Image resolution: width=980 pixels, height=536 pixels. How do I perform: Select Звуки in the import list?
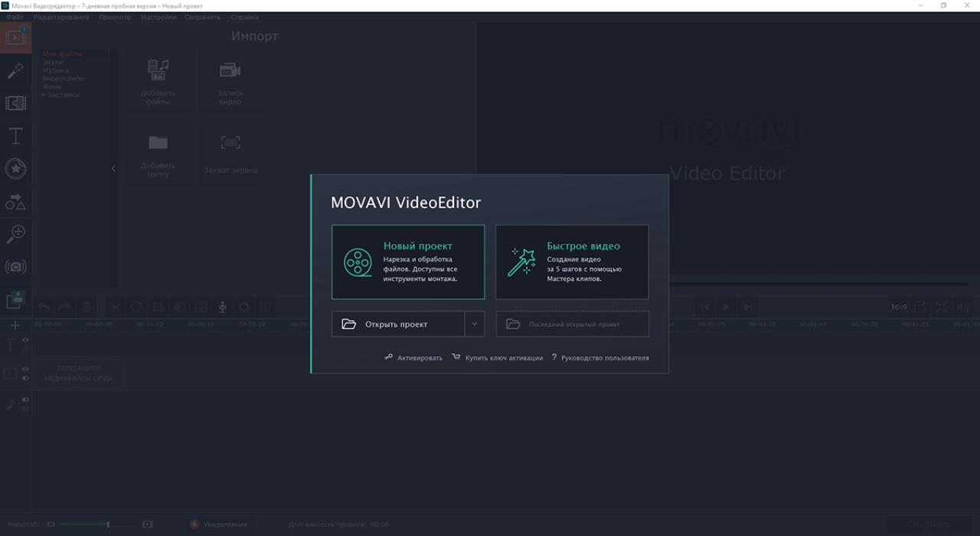53,62
